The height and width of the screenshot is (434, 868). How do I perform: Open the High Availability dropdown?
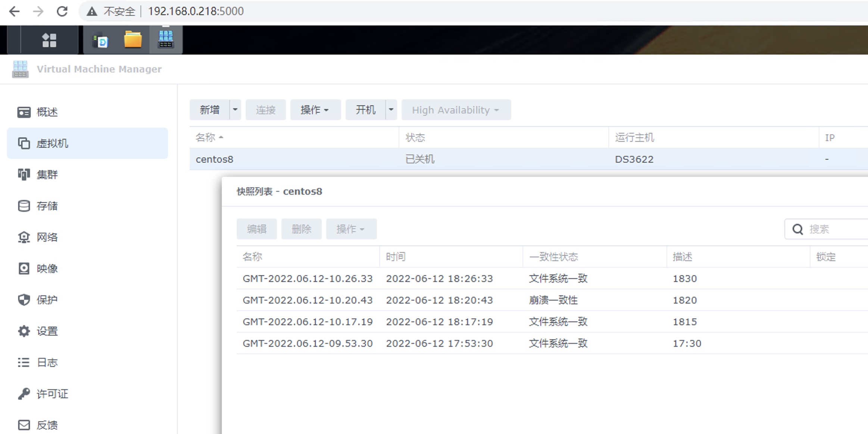pyautogui.click(x=456, y=110)
